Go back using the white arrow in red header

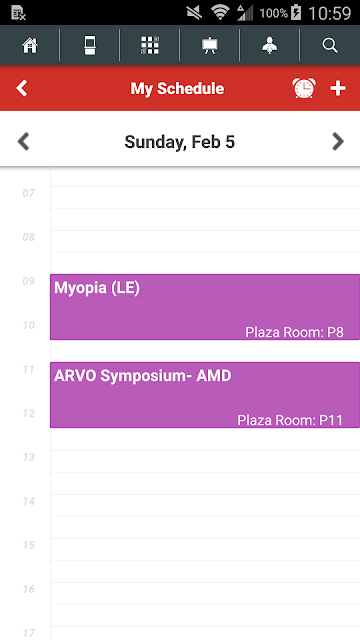pos(22,88)
